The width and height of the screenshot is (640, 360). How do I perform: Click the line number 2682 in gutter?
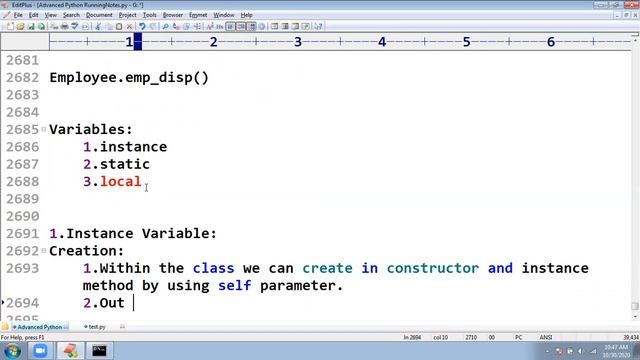tap(22, 78)
